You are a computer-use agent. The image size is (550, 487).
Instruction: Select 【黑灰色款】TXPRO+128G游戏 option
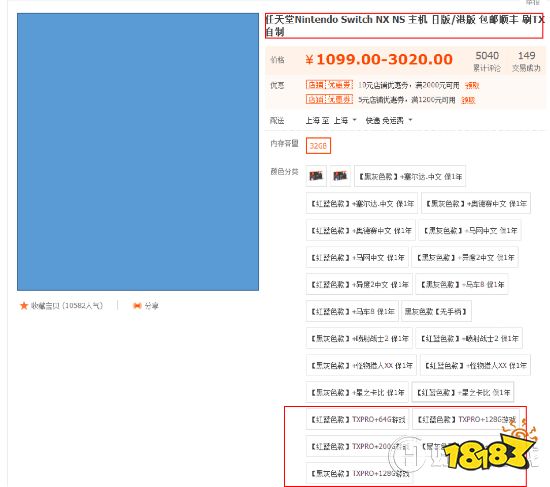pyautogui.click(x=359, y=473)
